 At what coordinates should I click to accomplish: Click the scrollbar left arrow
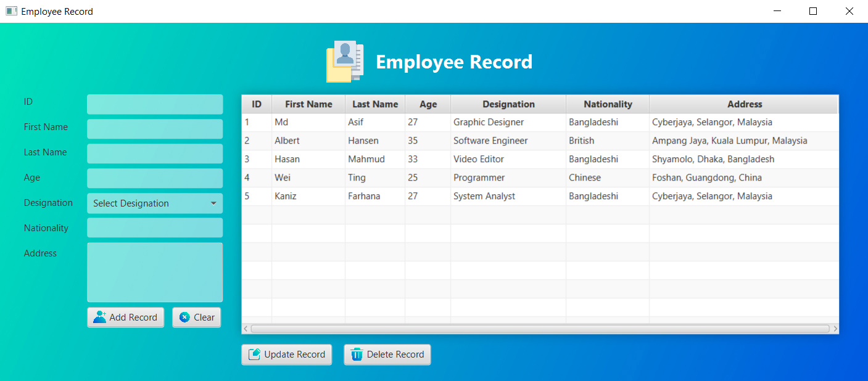pyautogui.click(x=246, y=329)
